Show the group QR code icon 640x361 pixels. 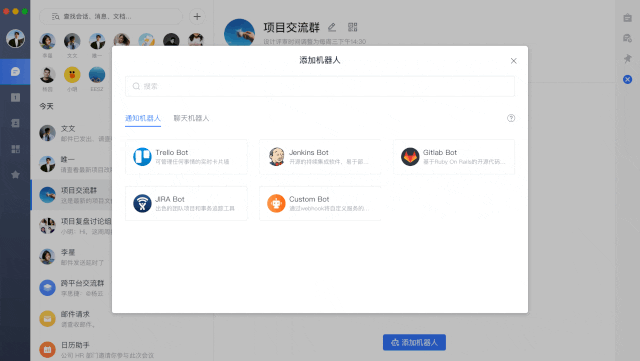[x=353, y=27]
